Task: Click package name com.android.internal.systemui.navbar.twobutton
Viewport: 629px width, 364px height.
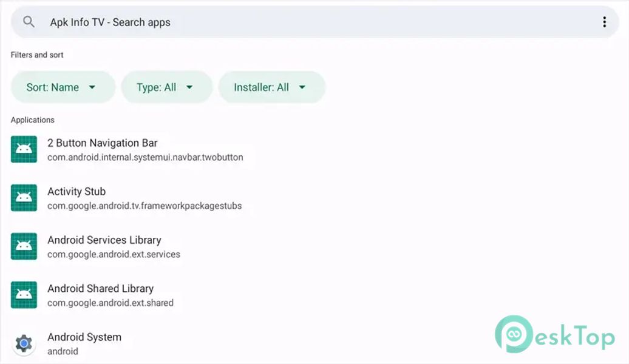Action: click(x=145, y=157)
